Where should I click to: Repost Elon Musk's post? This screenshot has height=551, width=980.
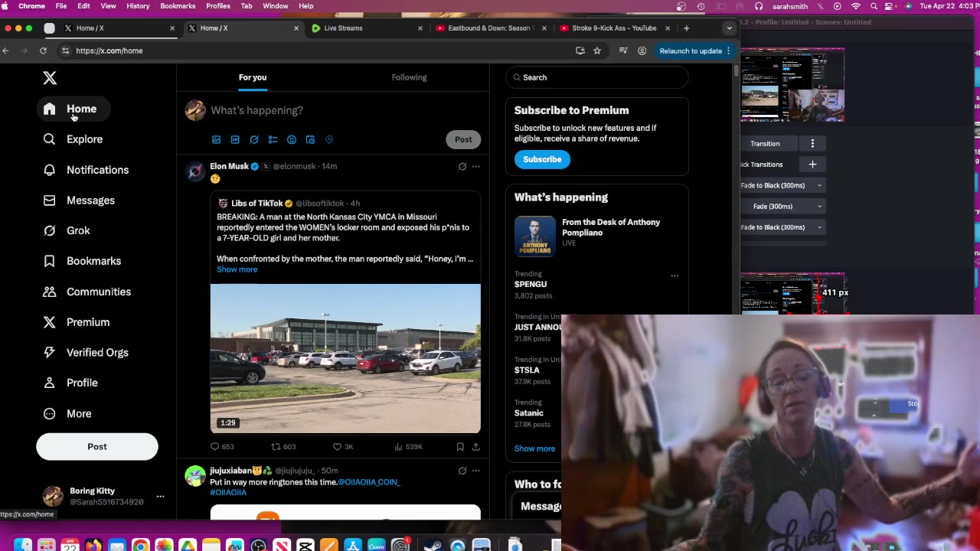283,446
